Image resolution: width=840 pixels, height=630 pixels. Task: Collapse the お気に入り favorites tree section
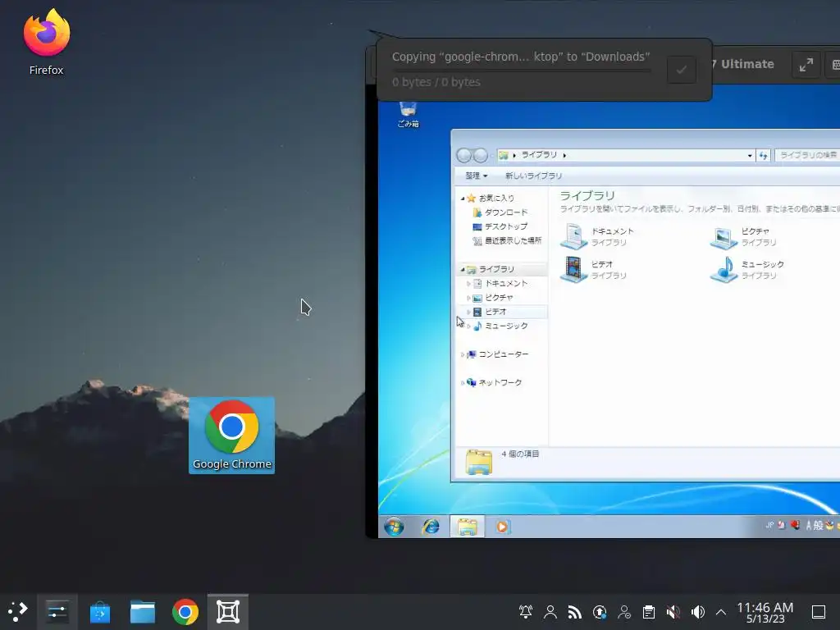click(463, 199)
